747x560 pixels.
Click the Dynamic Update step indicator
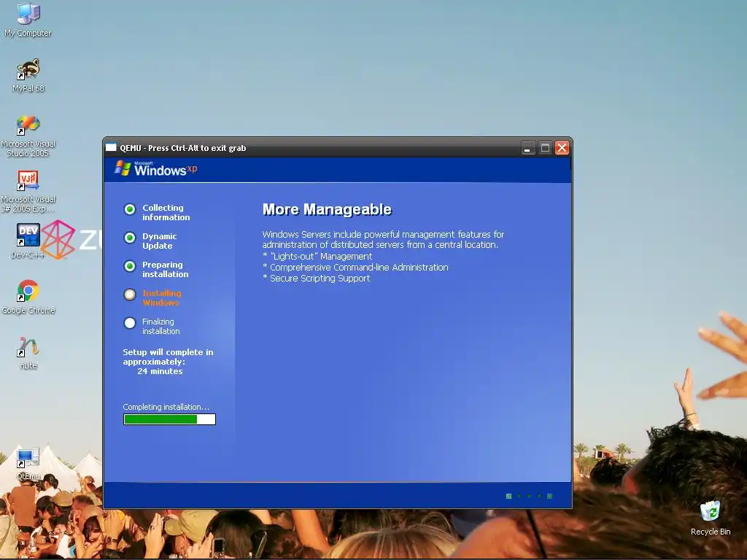coord(130,238)
